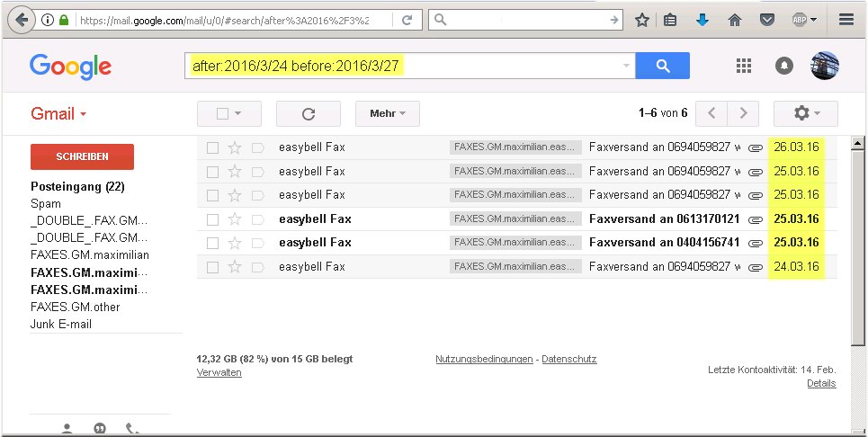Screen dimensions: 868x437
Task: Open Google apps grid icon
Action: (x=744, y=66)
